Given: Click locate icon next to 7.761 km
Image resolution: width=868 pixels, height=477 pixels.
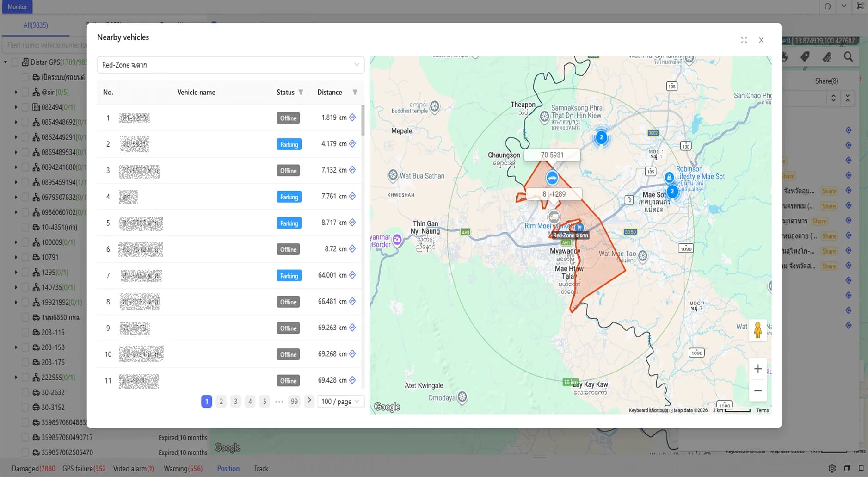Looking at the screenshot, I should coord(352,196).
